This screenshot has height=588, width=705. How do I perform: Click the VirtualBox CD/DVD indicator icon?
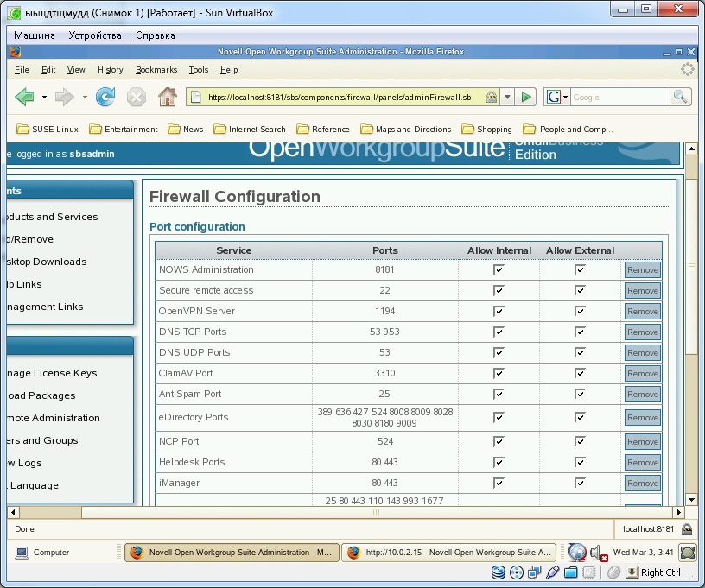point(517,572)
